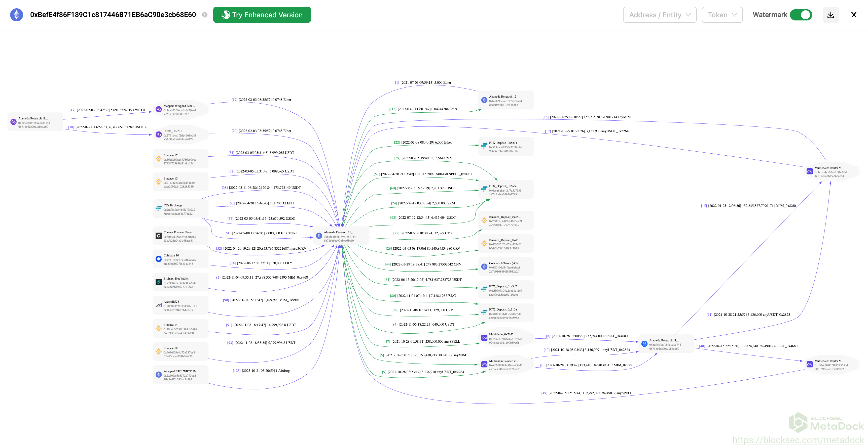Click the Binance 17 node icon
This screenshot has width=868, height=448.
tap(158, 159)
